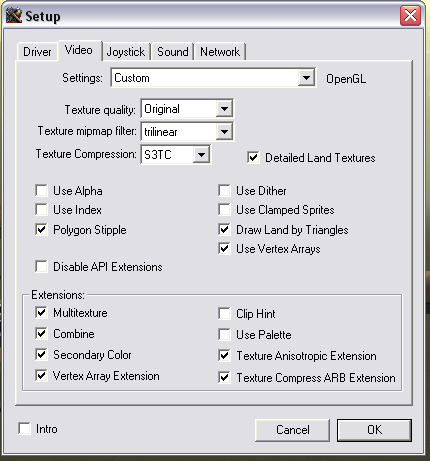Image resolution: width=430 pixels, height=461 pixels.
Task: Confirm settings with the OK button
Action: 374,430
